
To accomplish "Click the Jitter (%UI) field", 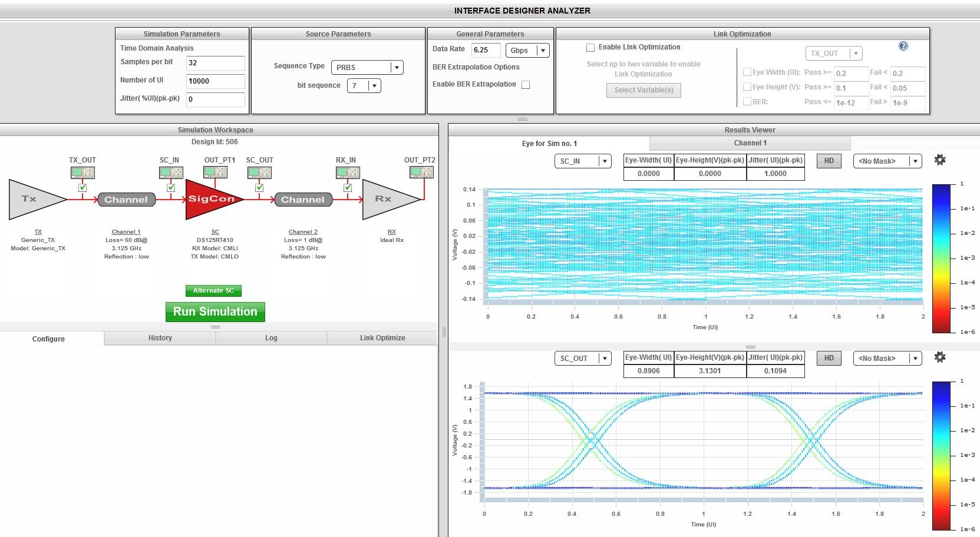I will click(216, 100).
